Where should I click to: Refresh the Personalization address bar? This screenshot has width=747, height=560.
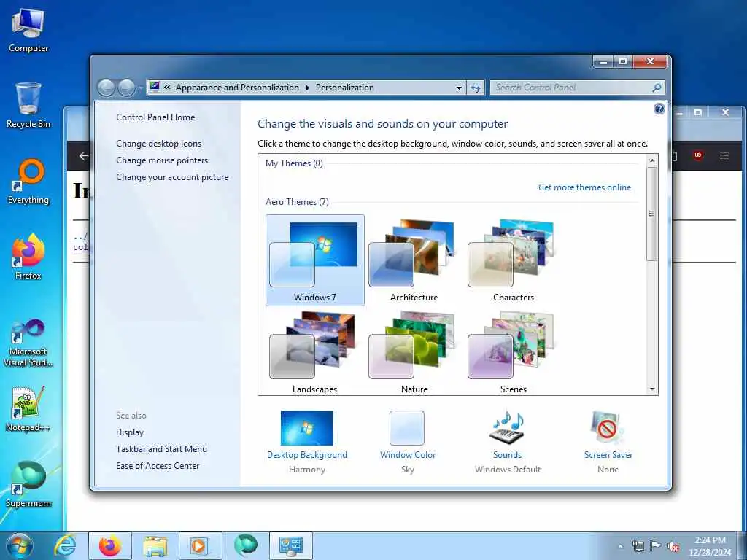[x=476, y=87]
